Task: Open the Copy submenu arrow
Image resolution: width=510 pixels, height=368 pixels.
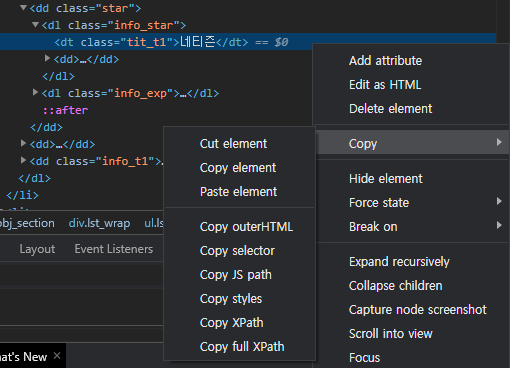Action: (499, 142)
